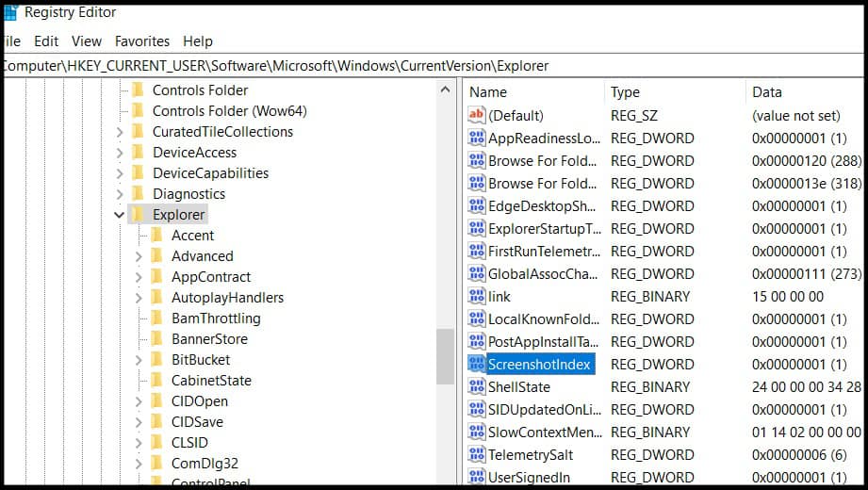Screen dimensions: 868x490
Task: Click the REG_SZ type cell
Action: 634,115
